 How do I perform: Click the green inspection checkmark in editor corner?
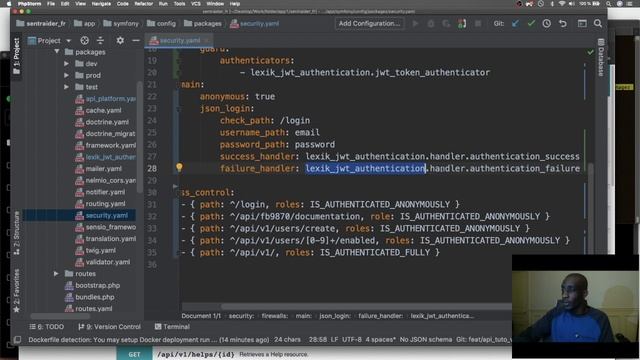[x=590, y=52]
